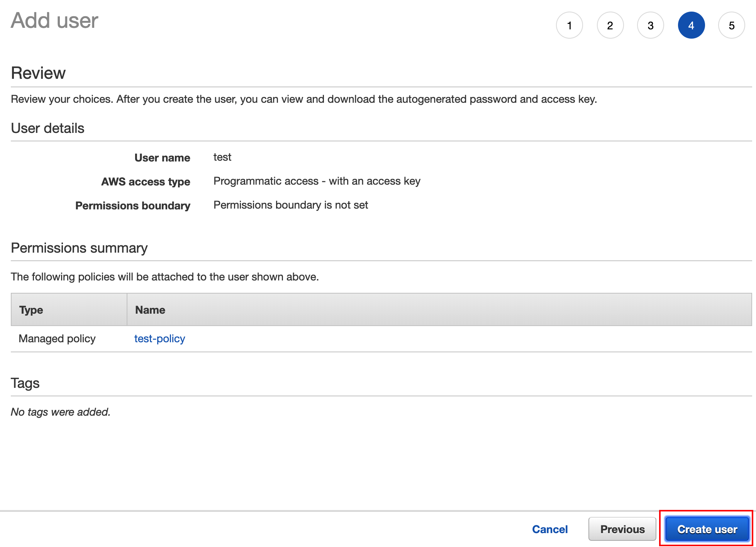Open the test-policy link
This screenshot has height=547, width=756.
pyautogui.click(x=159, y=338)
